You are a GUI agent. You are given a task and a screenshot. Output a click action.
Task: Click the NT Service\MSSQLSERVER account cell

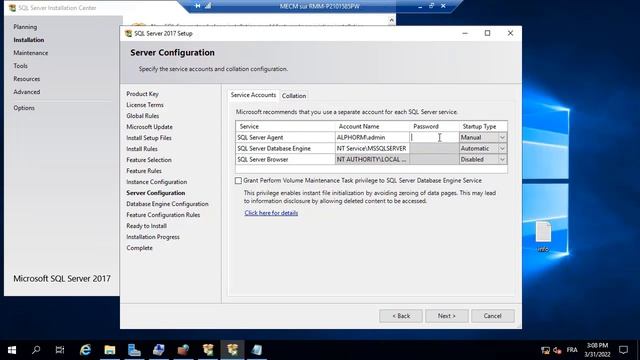tap(372, 149)
